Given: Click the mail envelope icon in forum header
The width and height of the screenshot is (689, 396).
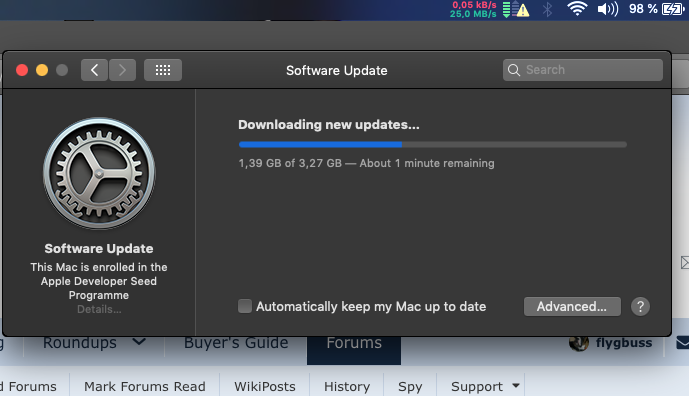Looking at the screenshot, I should [x=682, y=343].
